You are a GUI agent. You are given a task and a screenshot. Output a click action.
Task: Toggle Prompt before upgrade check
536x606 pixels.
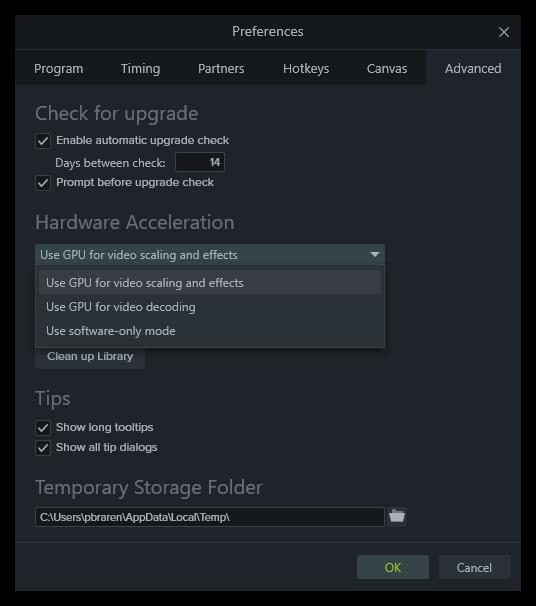(43, 183)
